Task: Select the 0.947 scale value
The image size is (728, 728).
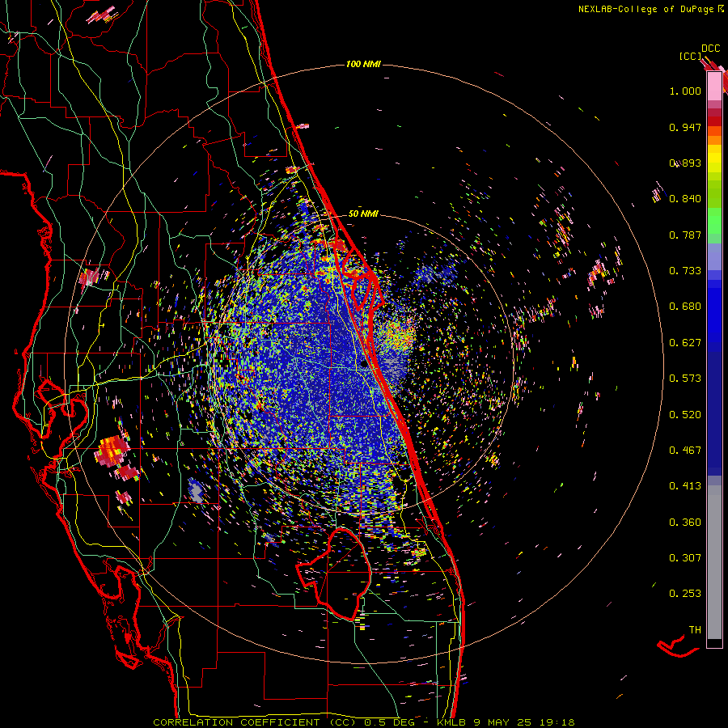Action: pyautogui.click(x=685, y=127)
